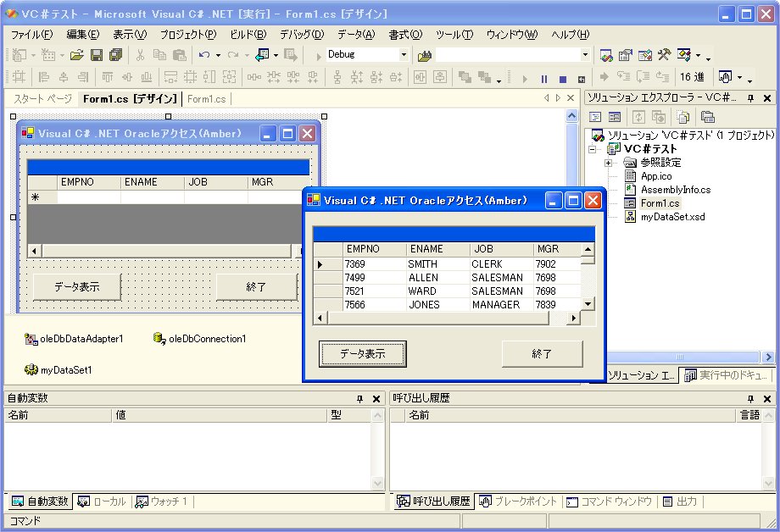Screen dimensions: 780x532
Task: Pin the 自動変数 panel
Action: pyautogui.click(x=359, y=399)
